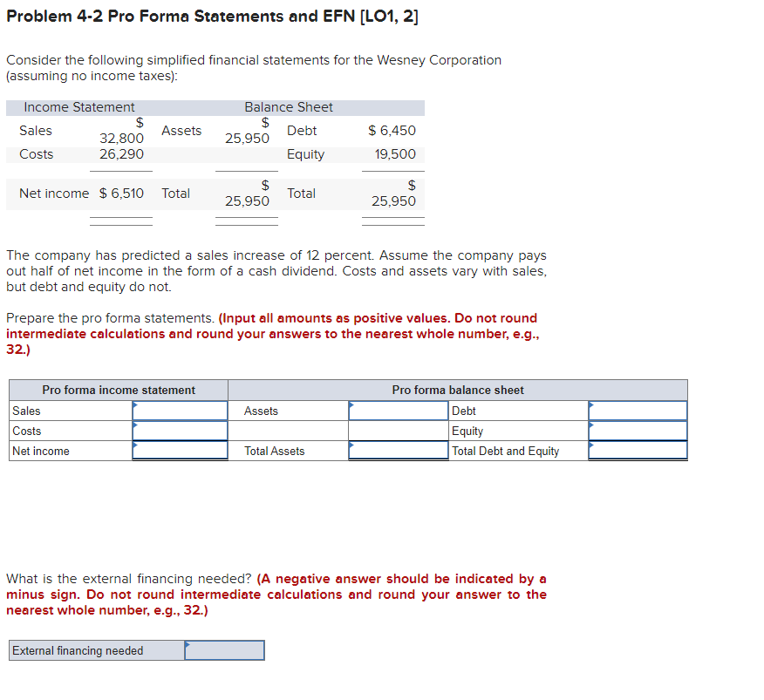Click the External financing needed answer box
The height and width of the screenshot is (700, 764).
tap(225, 649)
